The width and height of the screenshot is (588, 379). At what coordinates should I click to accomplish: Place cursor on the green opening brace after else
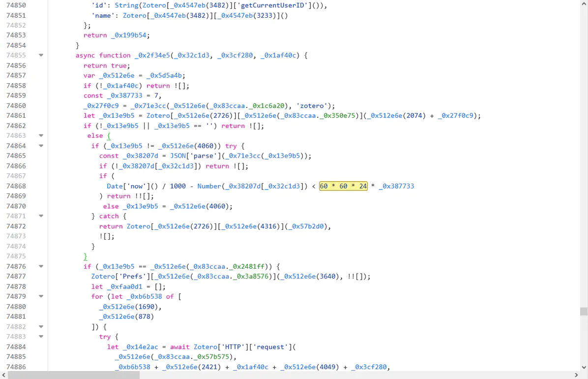coord(109,136)
